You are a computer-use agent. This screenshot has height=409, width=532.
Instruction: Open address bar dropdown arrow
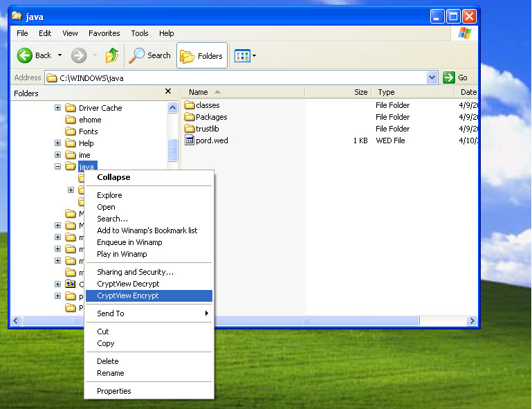click(432, 78)
